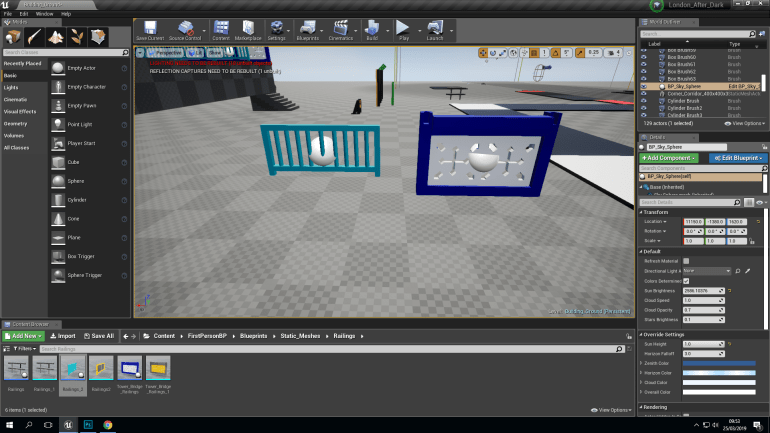The width and height of the screenshot is (770, 433).
Task: Open Foliage mode icon
Action: (x=77, y=37)
